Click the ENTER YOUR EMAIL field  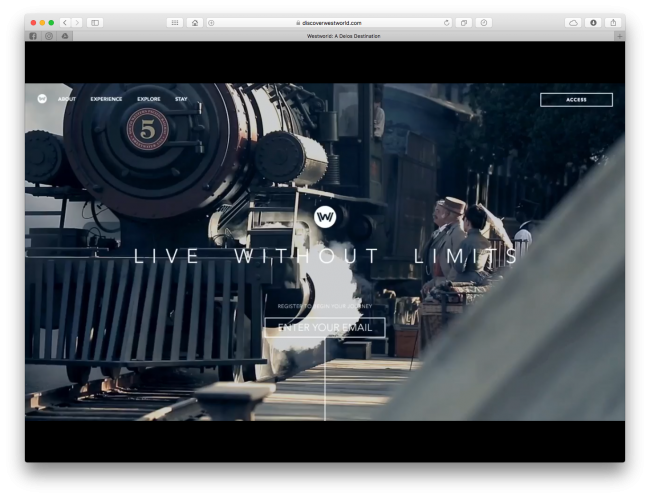tap(325, 328)
